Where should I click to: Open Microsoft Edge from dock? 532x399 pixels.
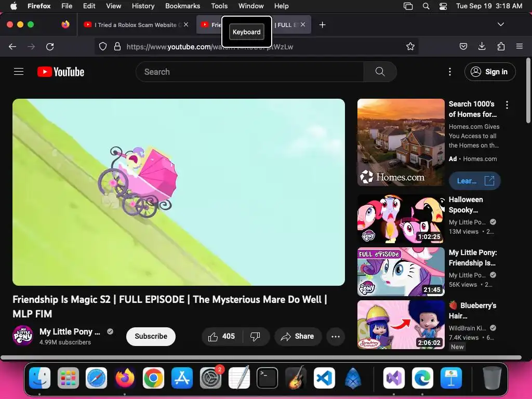point(422,378)
